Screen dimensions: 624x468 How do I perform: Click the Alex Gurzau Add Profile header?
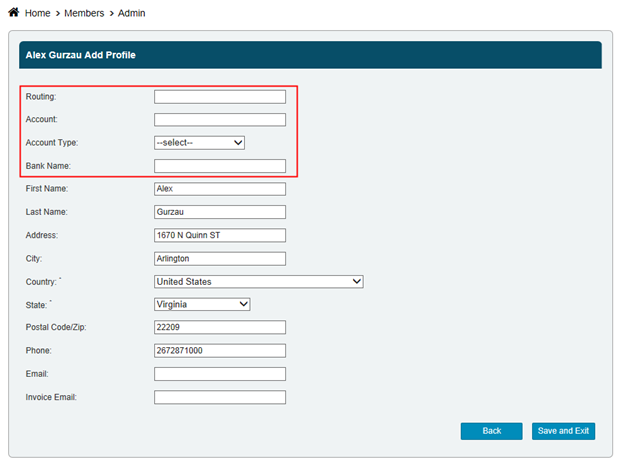(80, 55)
